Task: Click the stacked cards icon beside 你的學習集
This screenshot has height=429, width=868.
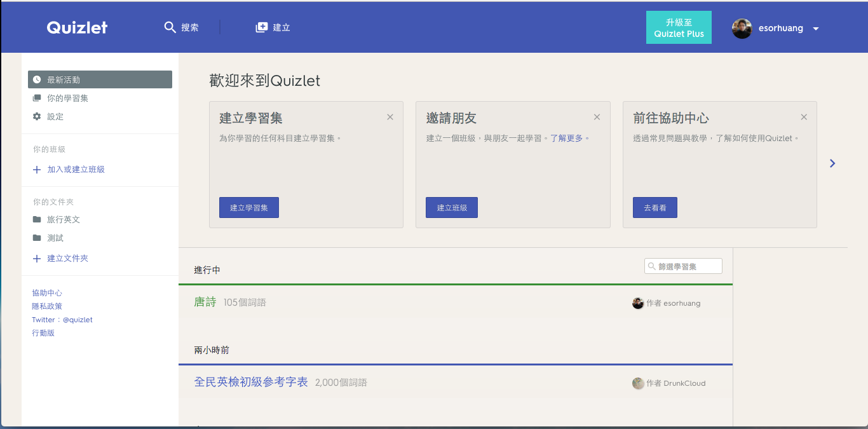Action: pyautogui.click(x=37, y=98)
